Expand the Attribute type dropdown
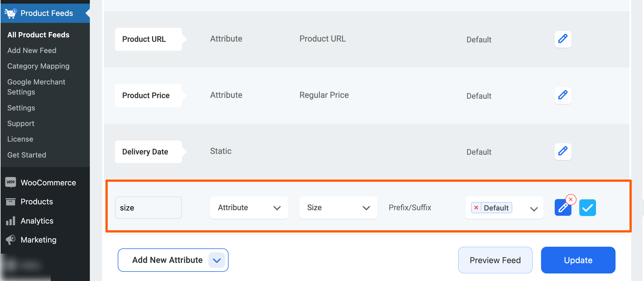This screenshot has width=644, height=281. click(x=249, y=208)
